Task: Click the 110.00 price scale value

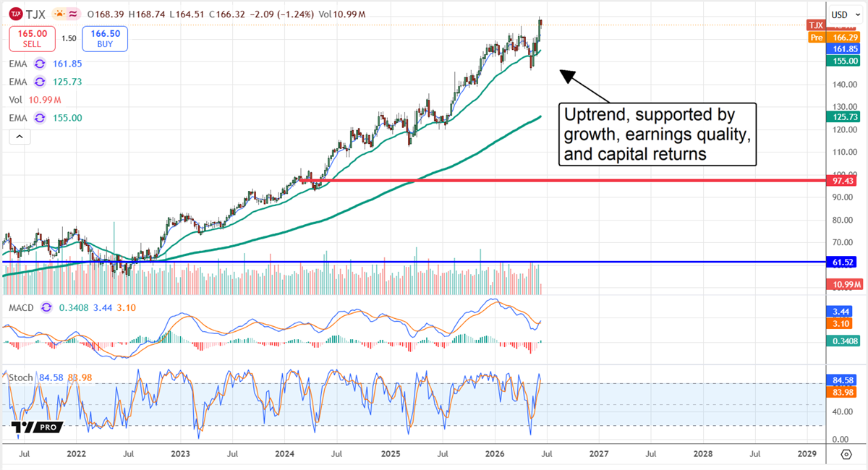Action: 845,152
